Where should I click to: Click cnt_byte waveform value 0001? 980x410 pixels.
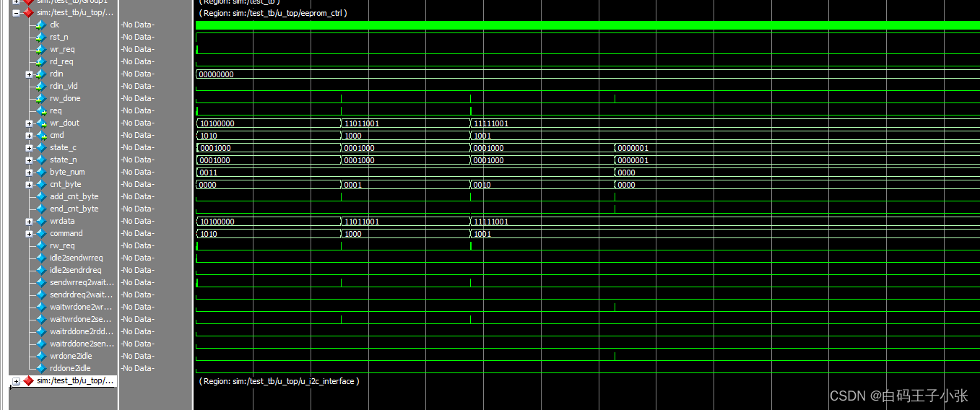353,185
